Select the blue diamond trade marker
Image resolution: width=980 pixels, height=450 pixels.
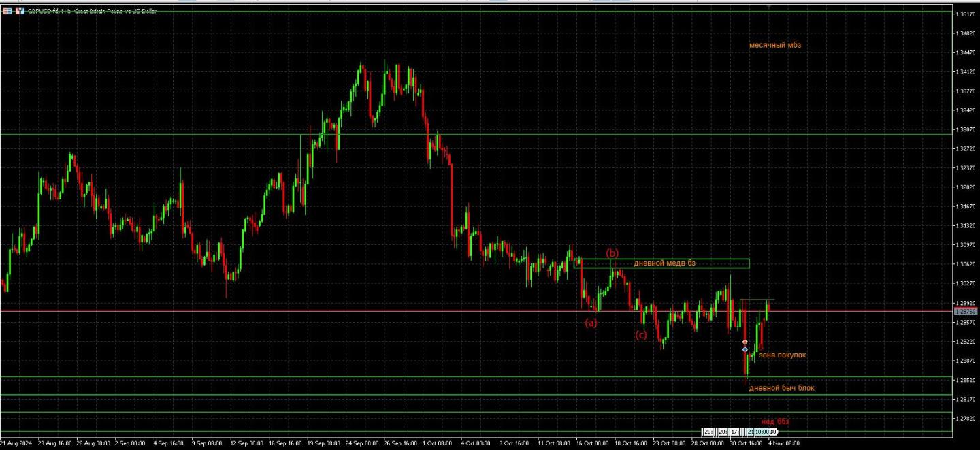coord(745,349)
